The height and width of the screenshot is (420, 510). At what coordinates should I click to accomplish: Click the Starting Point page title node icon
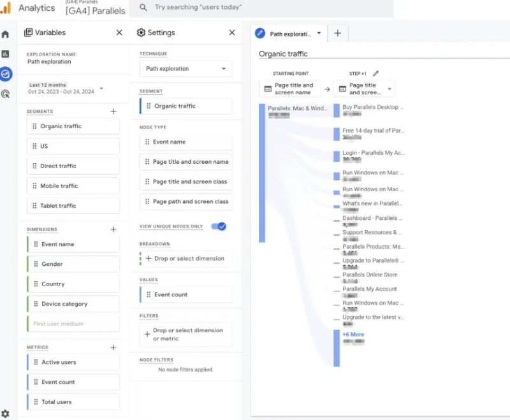[x=268, y=89]
